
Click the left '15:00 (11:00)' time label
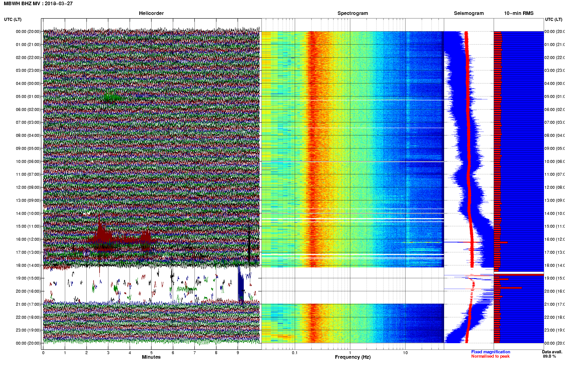point(28,226)
